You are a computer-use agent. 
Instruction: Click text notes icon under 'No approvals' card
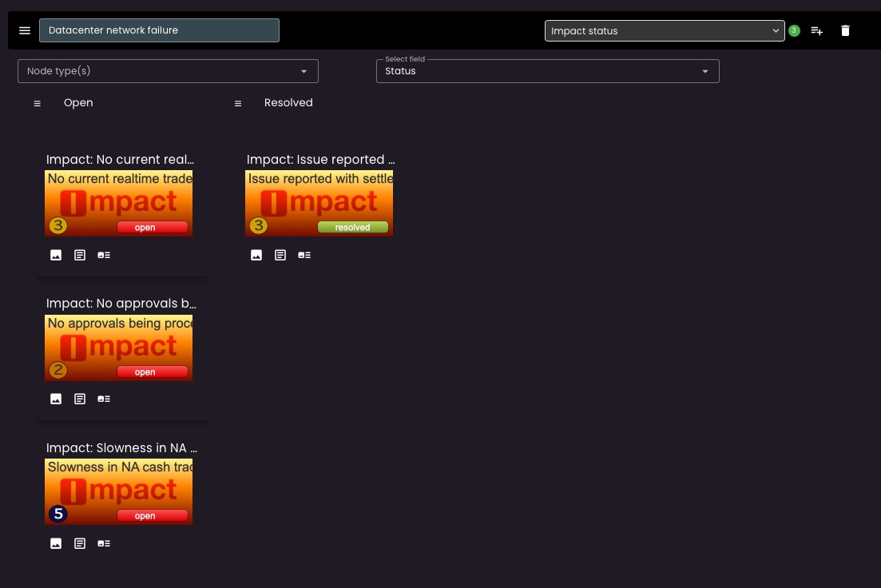[80, 399]
